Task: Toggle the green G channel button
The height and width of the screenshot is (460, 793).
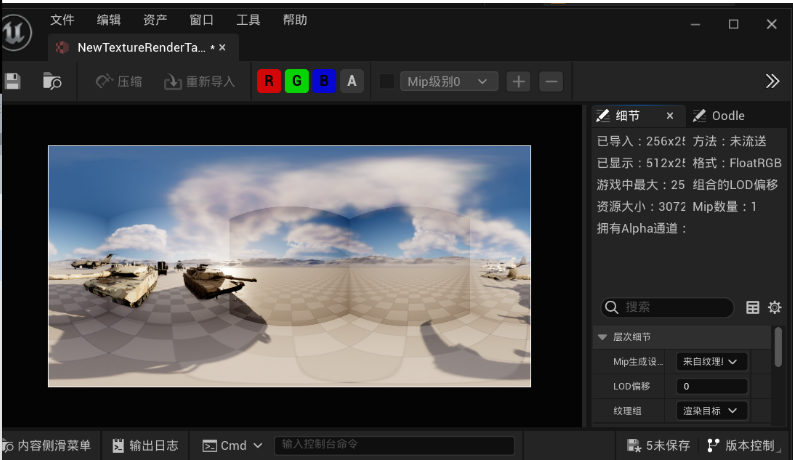Action: coord(296,81)
